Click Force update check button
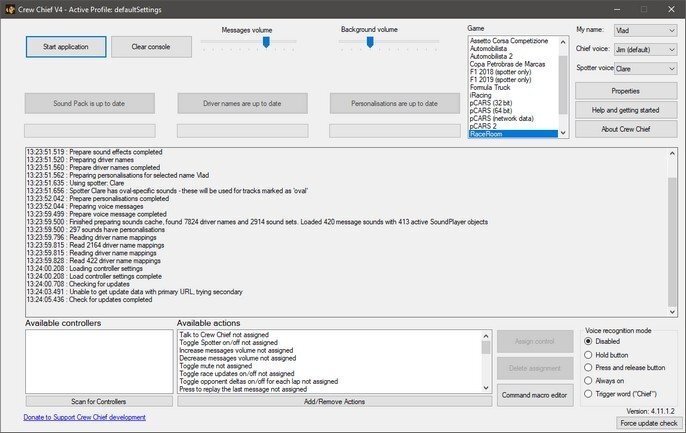 pos(647,423)
